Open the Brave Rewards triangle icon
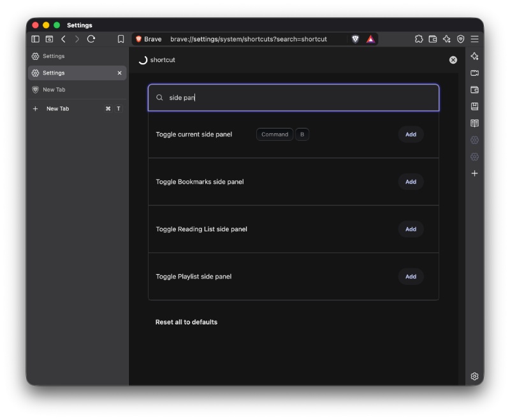Screen dimensions: 510x420 pos(370,39)
